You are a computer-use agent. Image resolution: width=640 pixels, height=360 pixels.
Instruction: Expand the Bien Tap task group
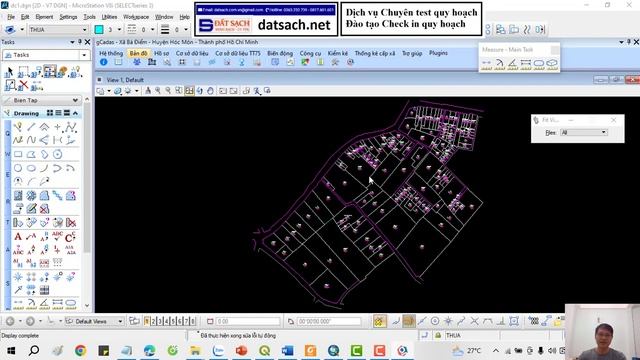pos(75,100)
